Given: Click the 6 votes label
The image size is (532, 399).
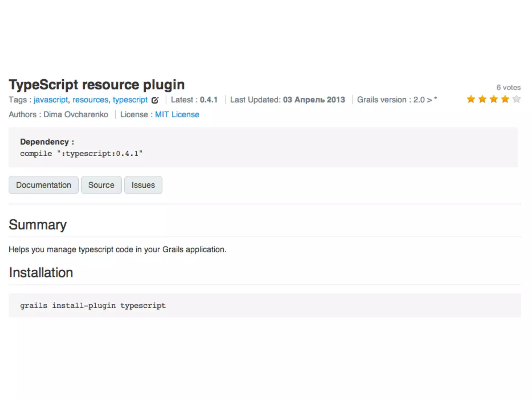Looking at the screenshot, I should [x=508, y=88].
